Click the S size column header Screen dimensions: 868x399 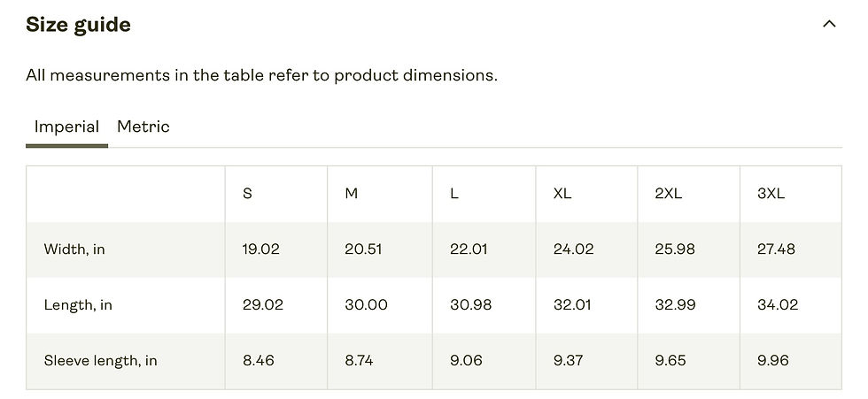(247, 194)
